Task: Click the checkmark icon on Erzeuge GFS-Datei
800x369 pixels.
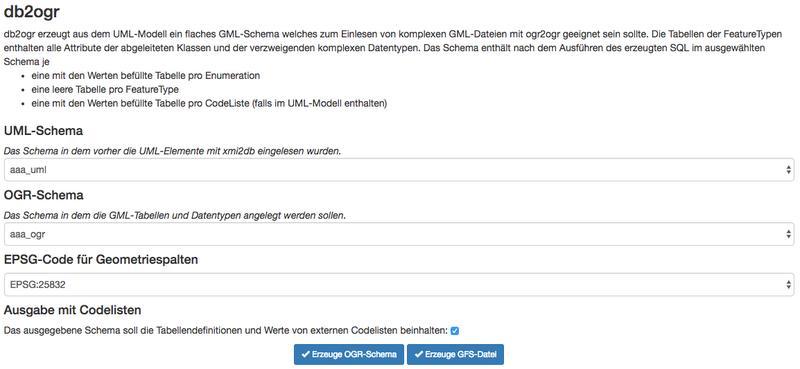Action: click(418, 355)
